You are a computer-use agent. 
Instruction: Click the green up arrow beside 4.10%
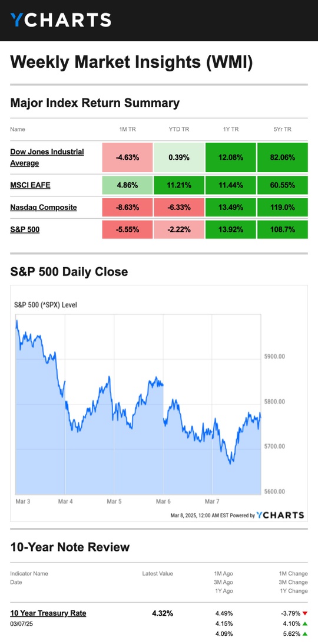coord(305,623)
